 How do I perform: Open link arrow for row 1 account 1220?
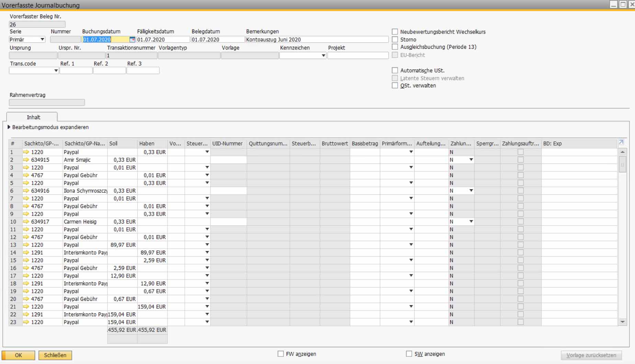(x=26, y=152)
